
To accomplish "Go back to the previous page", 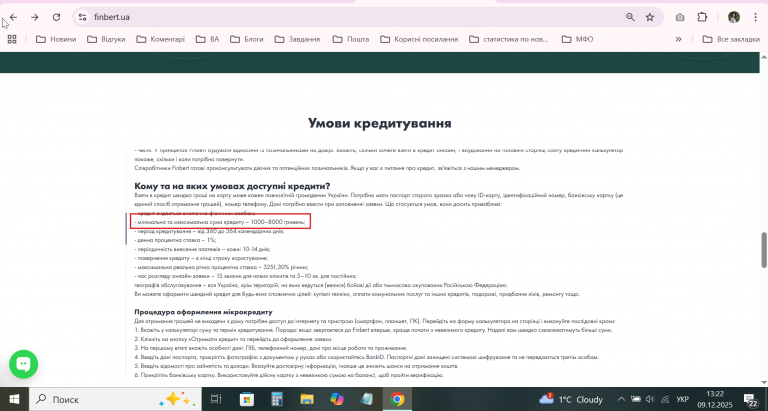I will [x=13, y=17].
